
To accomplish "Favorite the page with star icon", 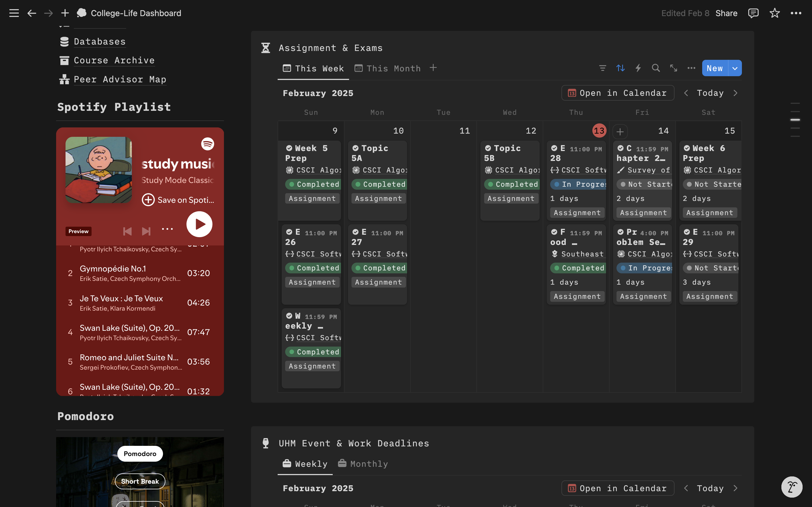I will click(x=774, y=13).
